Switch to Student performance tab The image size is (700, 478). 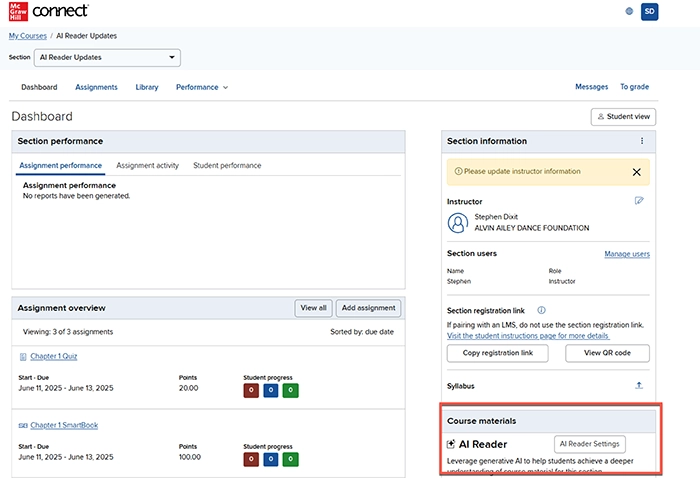click(x=227, y=166)
